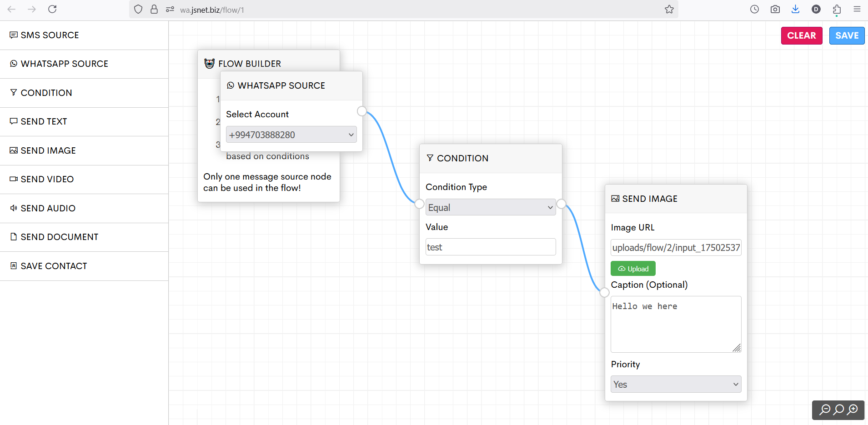868x425 pixels.
Task: Click the SMS Source message icon in sidebar
Action: [14, 35]
